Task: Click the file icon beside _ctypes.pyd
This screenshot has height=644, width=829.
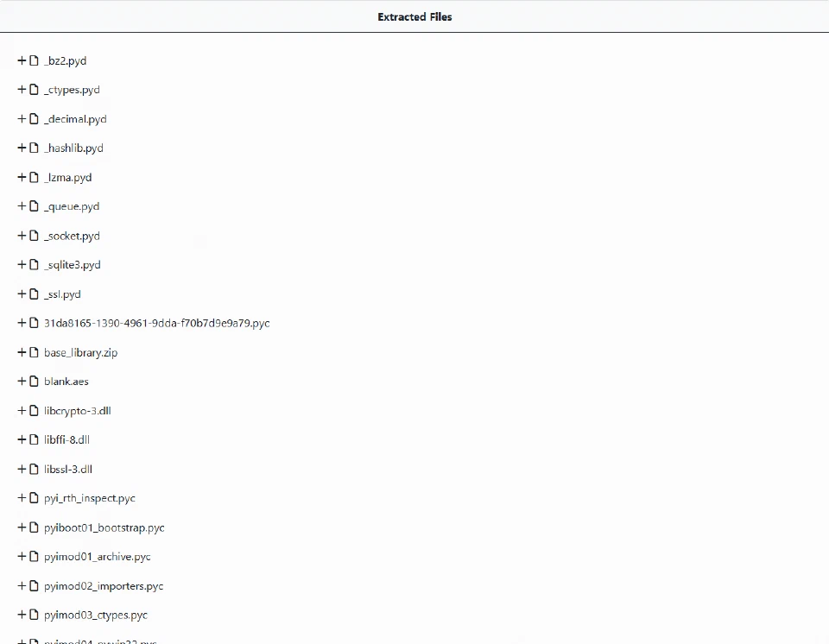Action: coord(35,90)
